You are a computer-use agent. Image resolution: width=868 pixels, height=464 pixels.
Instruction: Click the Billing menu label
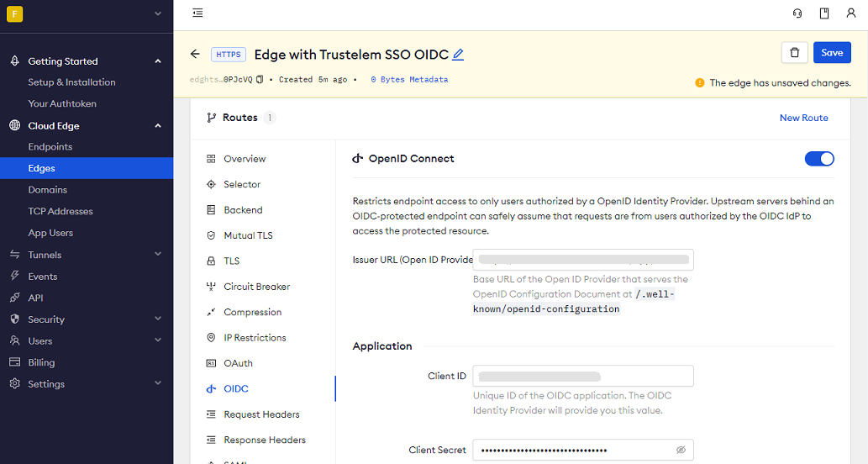click(x=41, y=362)
